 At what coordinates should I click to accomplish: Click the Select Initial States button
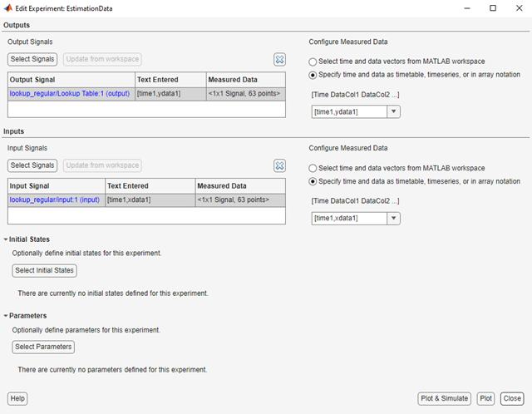(44, 270)
